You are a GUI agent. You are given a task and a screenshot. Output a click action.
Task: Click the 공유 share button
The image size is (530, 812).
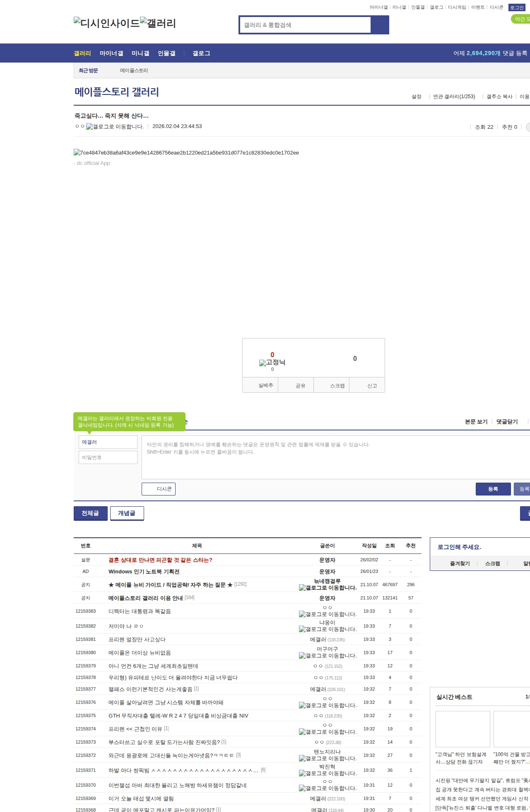296,385
